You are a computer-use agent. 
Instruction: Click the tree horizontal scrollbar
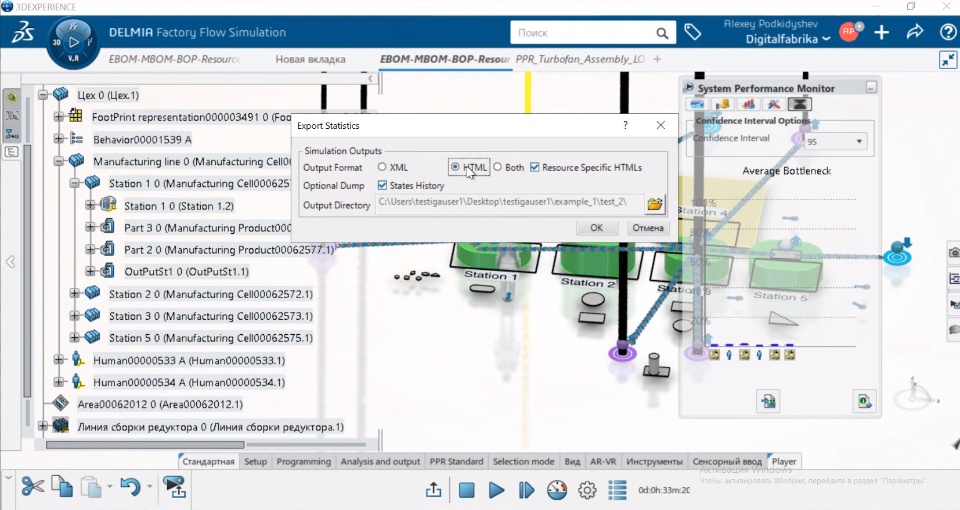coord(146,445)
